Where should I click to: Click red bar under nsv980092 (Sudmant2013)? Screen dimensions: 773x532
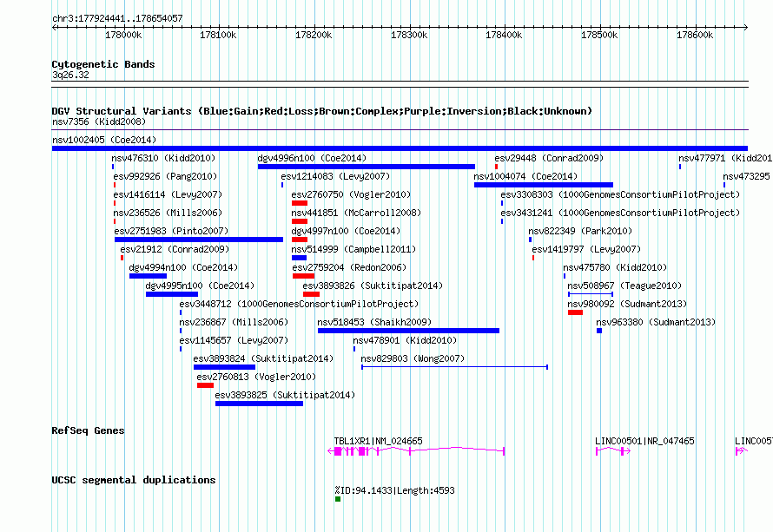(575, 312)
